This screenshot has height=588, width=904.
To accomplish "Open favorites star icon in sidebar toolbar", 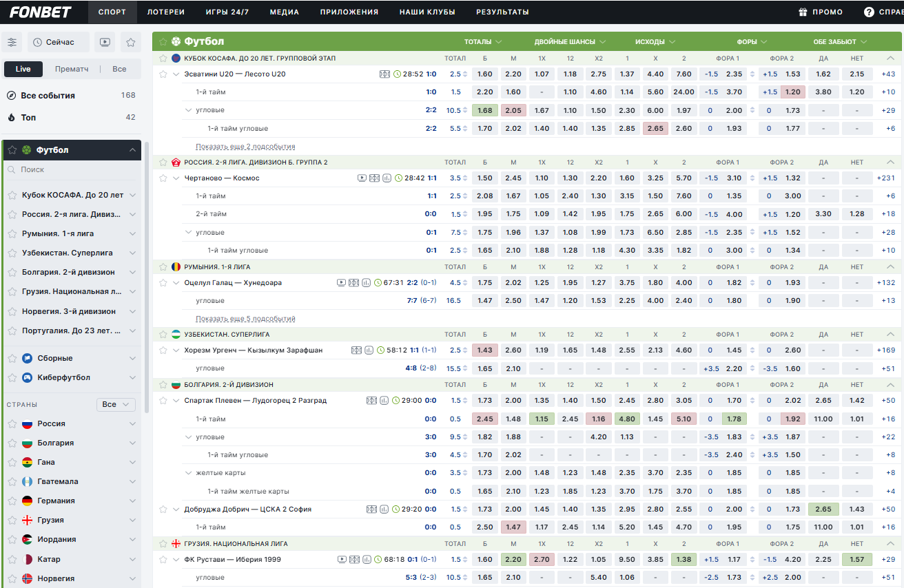I will point(131,42).
